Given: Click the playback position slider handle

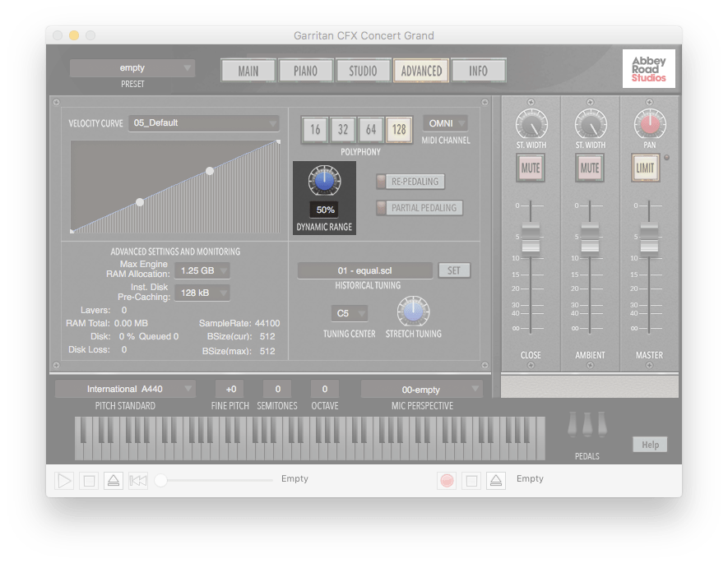Looking at the screenshot, I should (160, 481).
